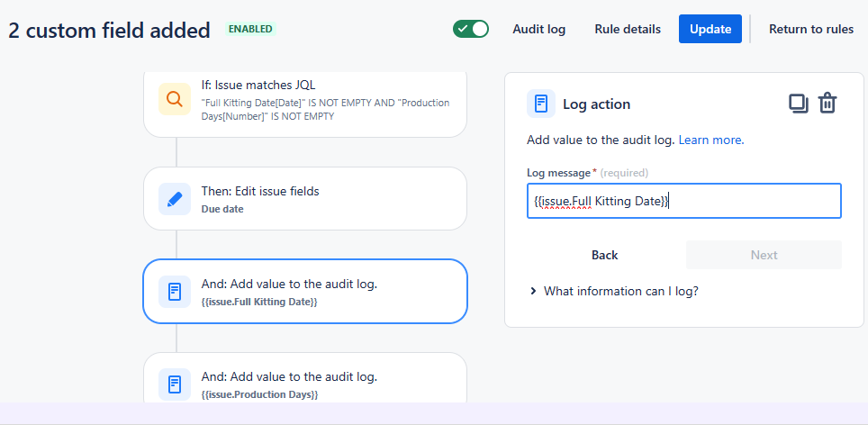Open the Rule details tab
The width and height of the screenshot is (868, 425).
(x=628, y=29)
